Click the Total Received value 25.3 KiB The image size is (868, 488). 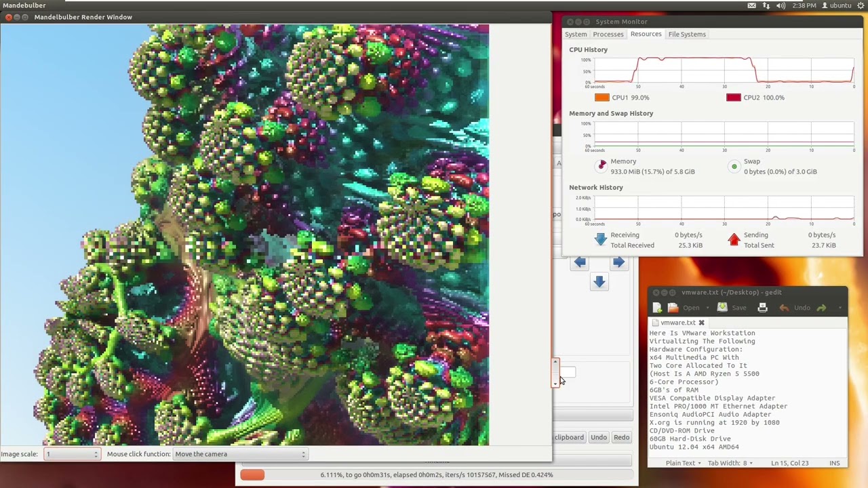(x=690, y=245)
